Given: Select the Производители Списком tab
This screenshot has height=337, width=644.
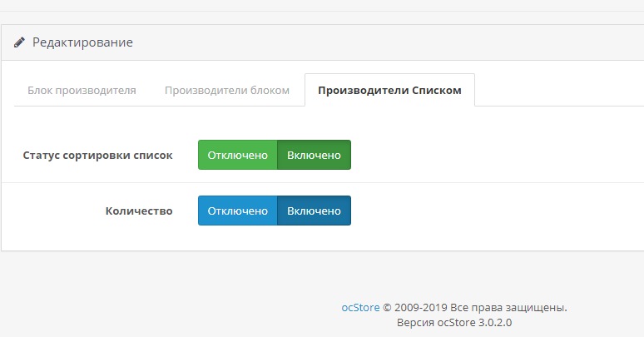Looking at the screenshot, I should tap(389, 91).
